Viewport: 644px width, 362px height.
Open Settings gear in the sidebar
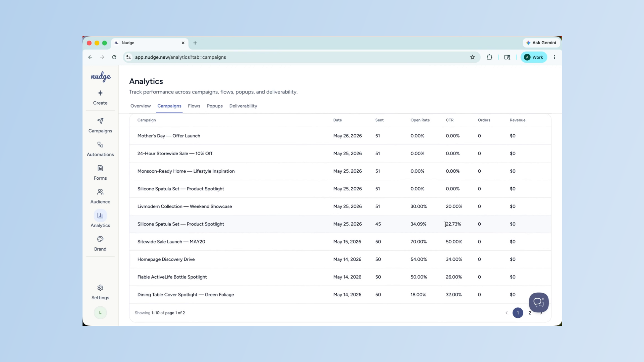pyautogui.click(x=100, y=292)
